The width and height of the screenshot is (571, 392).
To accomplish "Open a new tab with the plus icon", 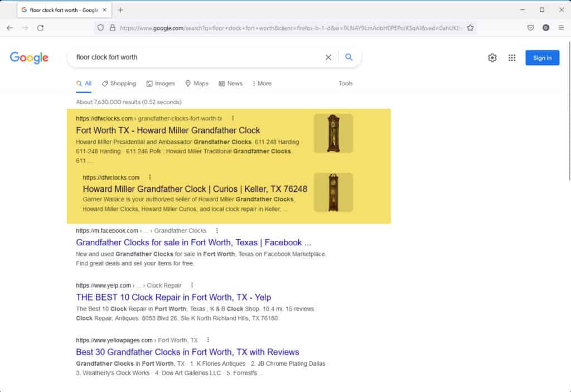I will (120, 10).
